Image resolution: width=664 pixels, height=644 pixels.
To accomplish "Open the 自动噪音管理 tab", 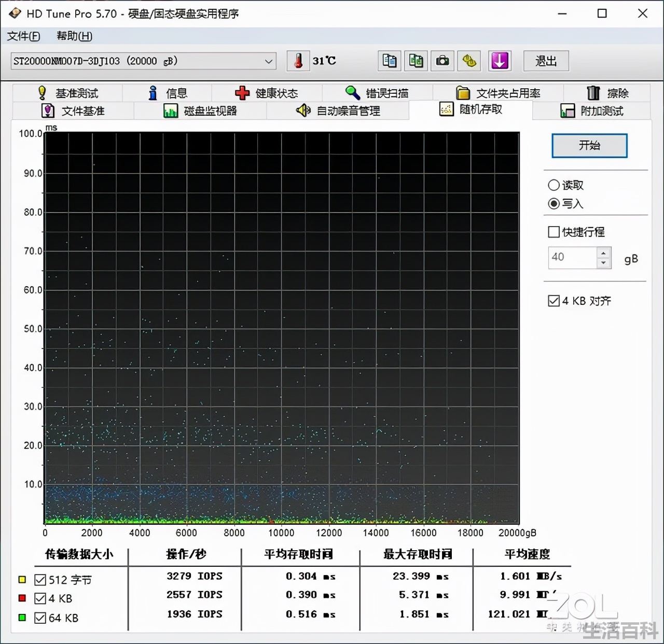I will [x=338, y=111].
